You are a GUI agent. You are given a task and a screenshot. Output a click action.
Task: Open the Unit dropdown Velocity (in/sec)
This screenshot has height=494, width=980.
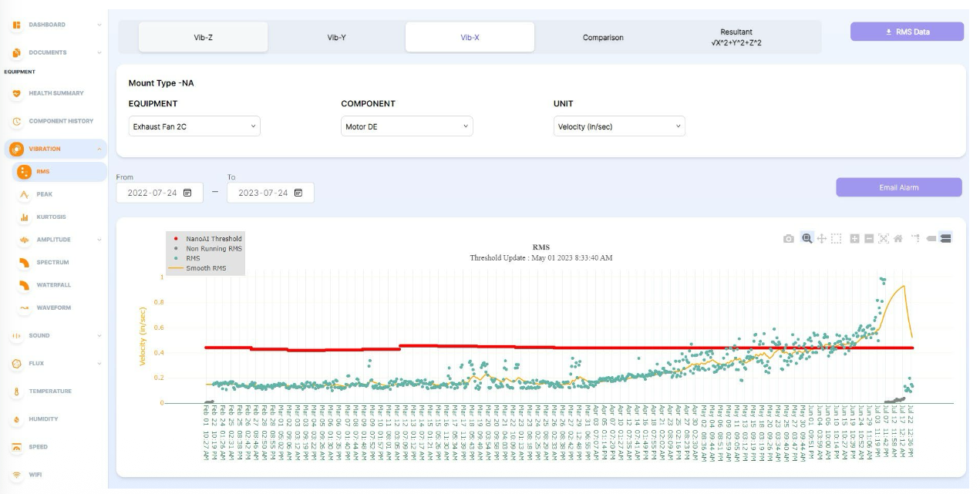point(619,126)
